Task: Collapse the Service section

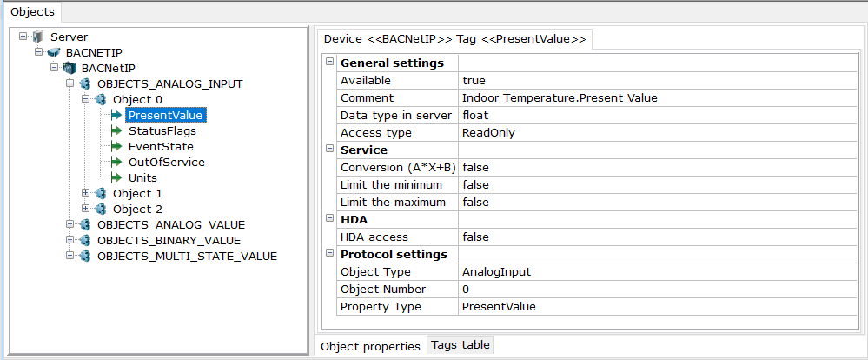Action: pos(330,149)
